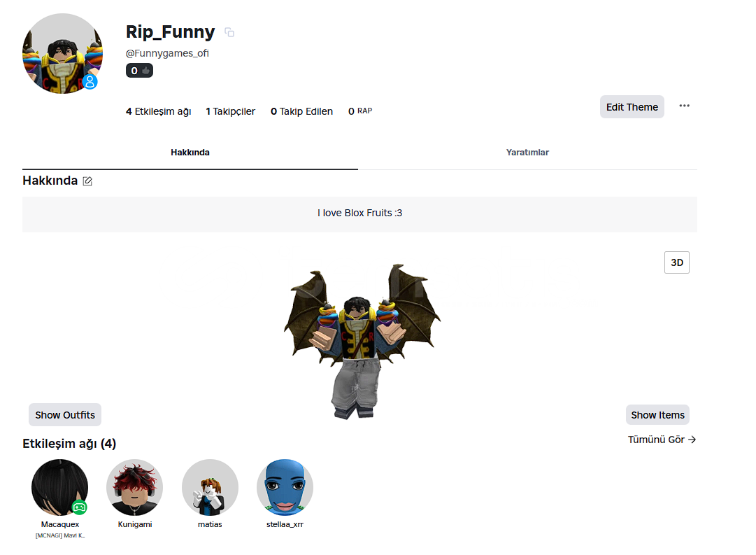Switch to the Yaratımlar tab
Screen dimensions: 756x555
[x=527, y=153]
